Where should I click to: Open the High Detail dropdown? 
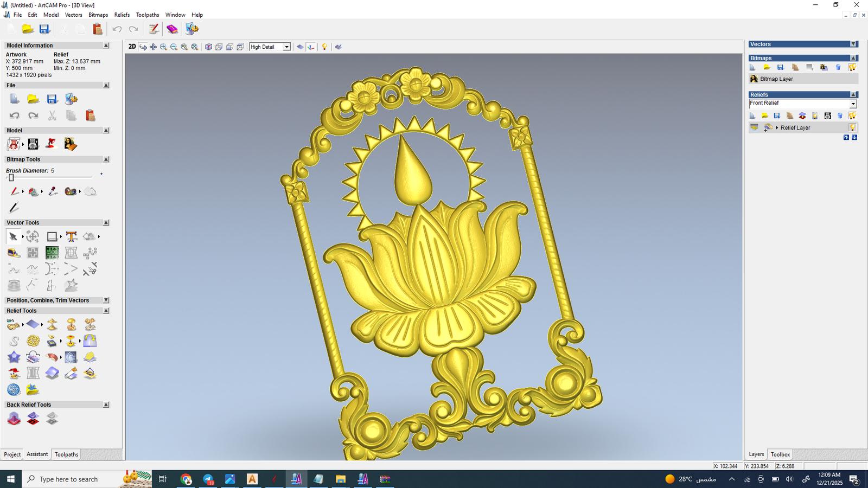(x=286, y=47)
